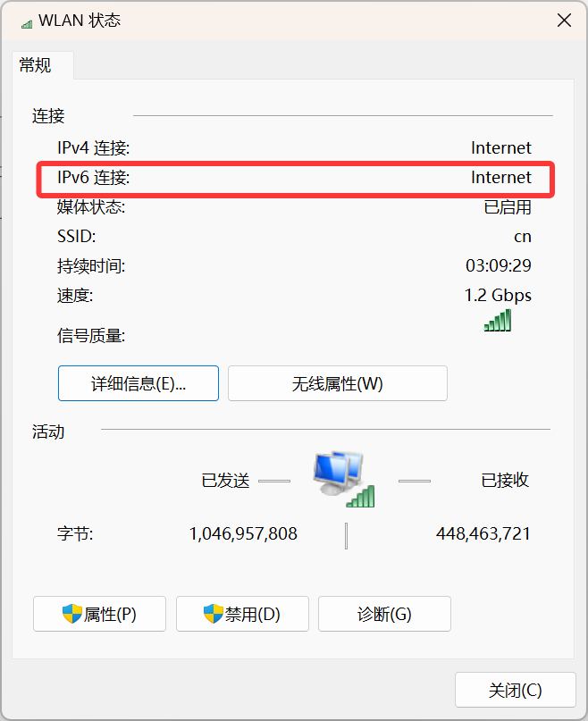
Task: Select the 常规 tab
Action: (37, 65)
